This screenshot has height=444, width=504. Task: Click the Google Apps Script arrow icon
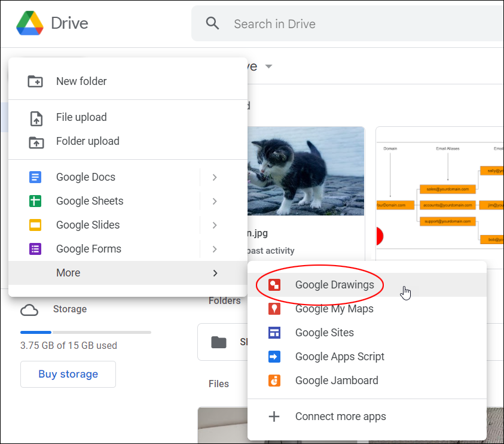pyautogui.click(x=274, y=357)
